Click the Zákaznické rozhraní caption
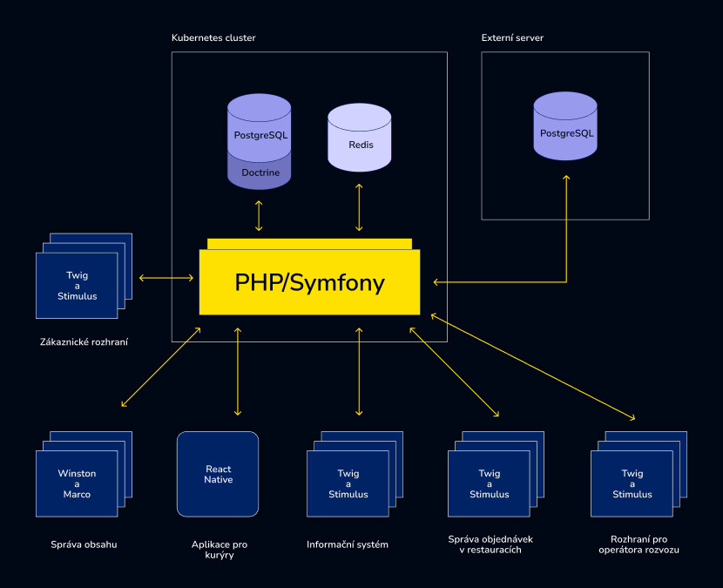This screenshot has height=588, width=723. tap(84, 341)
